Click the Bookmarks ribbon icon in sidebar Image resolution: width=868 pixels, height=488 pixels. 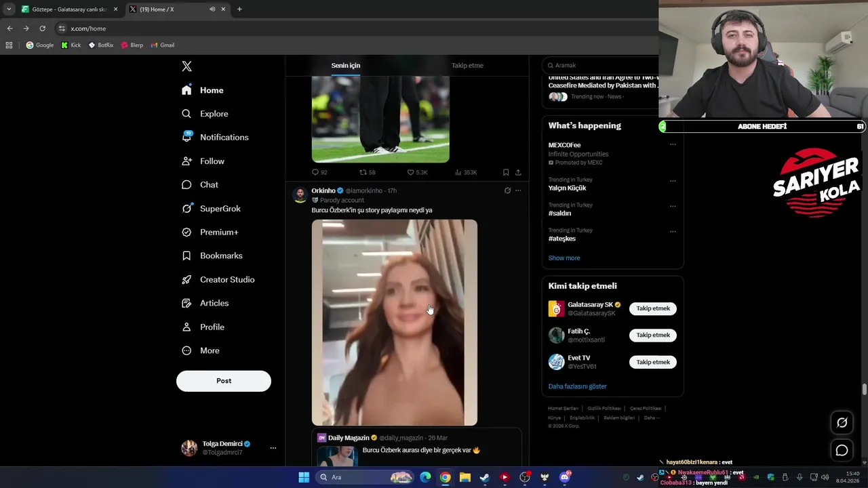186,256
